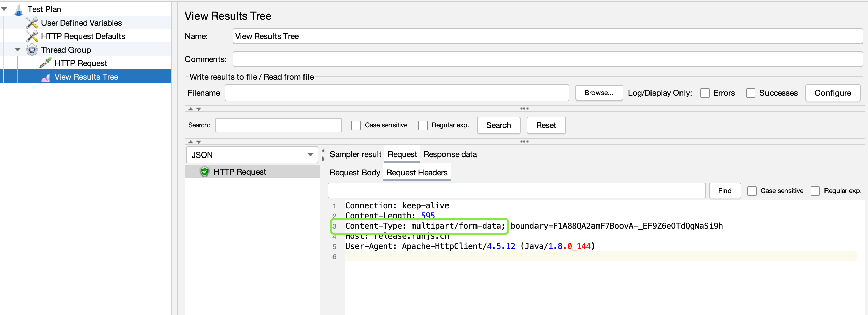Image resolution: width=868 pixels, height=315 pixels.
Task: Click the Thread Group gear icon
Action: (32, 50)
